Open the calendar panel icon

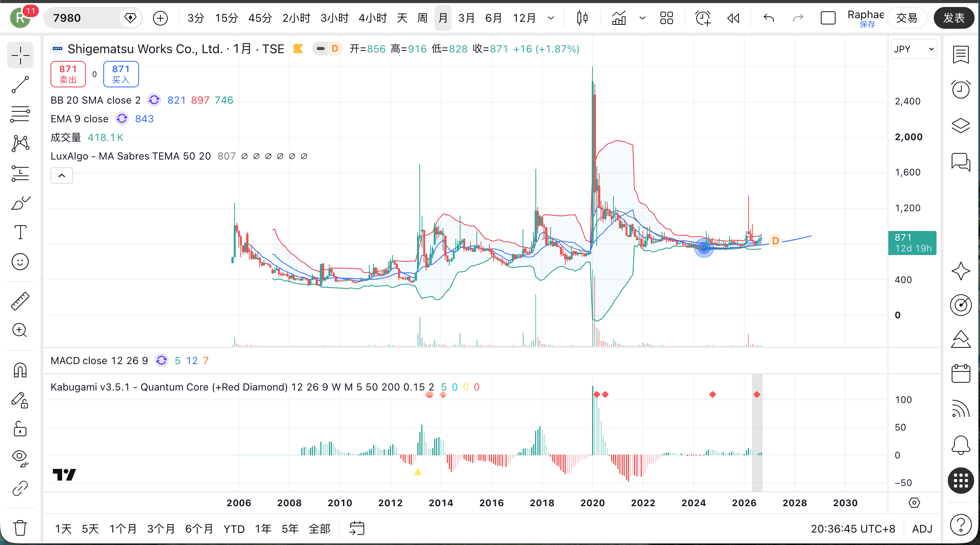(961, 373)
